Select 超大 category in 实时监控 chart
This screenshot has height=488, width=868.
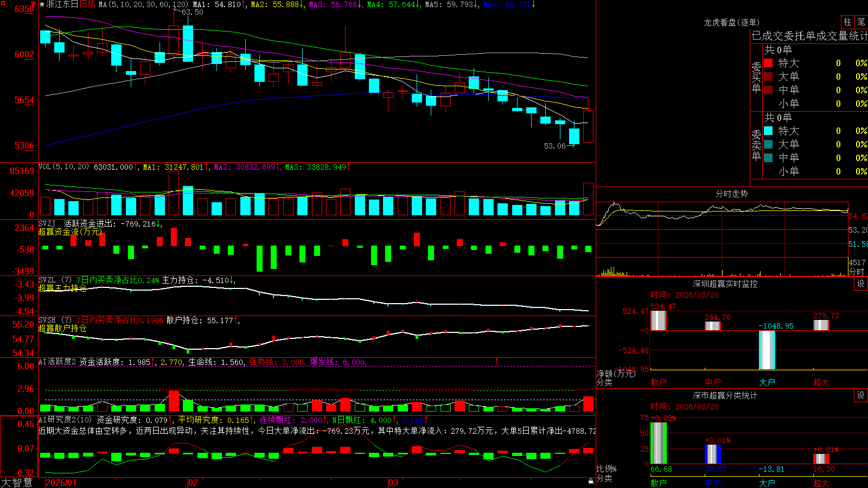(x=821, y=382)
